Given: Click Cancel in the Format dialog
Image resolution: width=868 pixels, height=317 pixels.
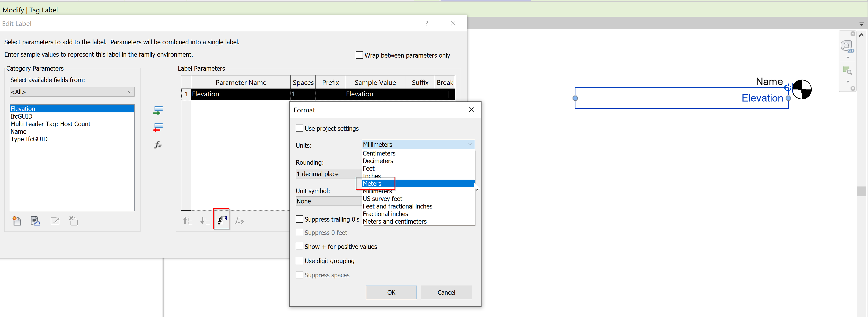Looking at the screenshot, I should tap(446, 292).
